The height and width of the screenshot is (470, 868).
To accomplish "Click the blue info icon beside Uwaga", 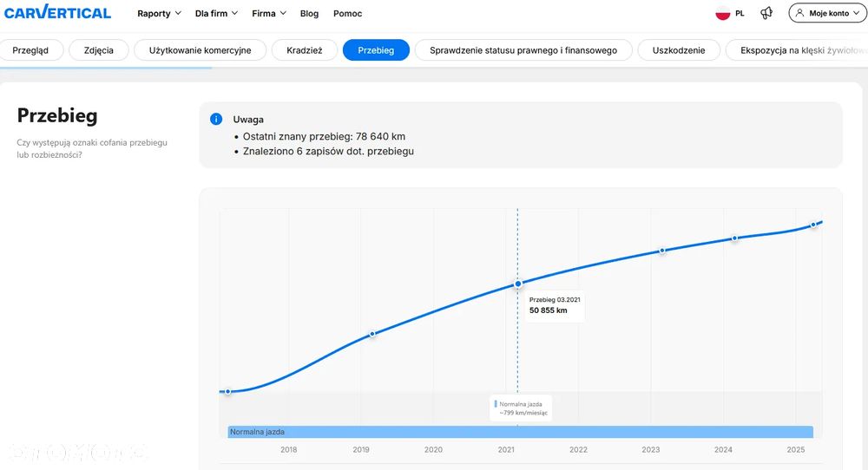I will click(x=216, y=119).
